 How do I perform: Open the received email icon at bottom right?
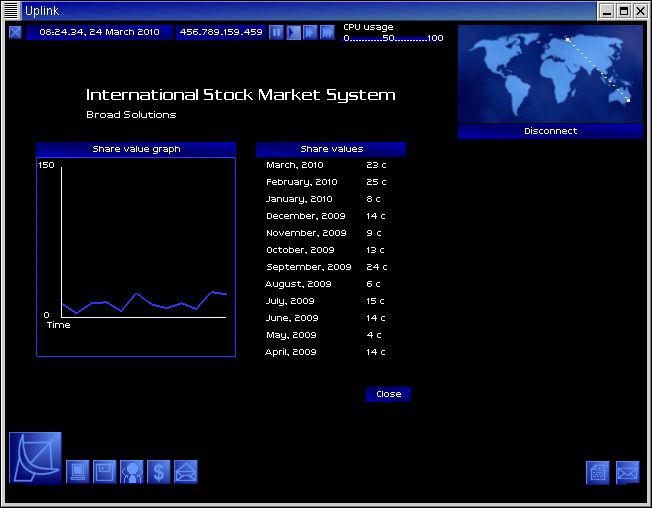click(x=627, y=473)
